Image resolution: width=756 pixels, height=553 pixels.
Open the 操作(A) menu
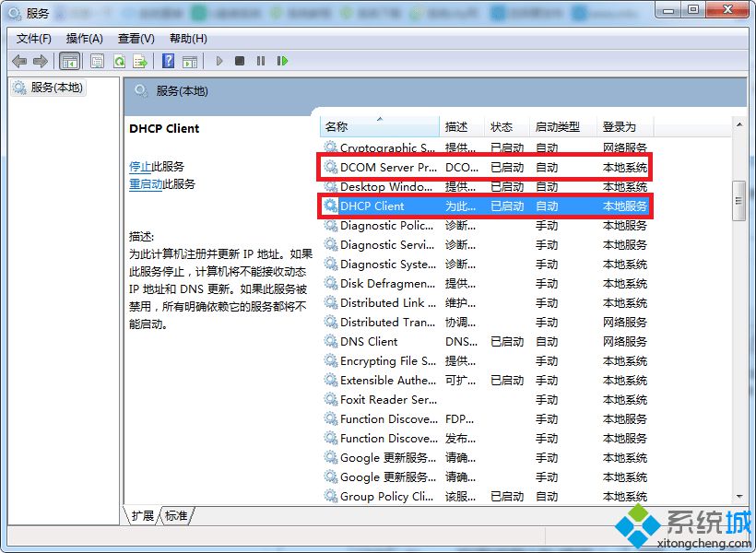[x=84, y=38]
